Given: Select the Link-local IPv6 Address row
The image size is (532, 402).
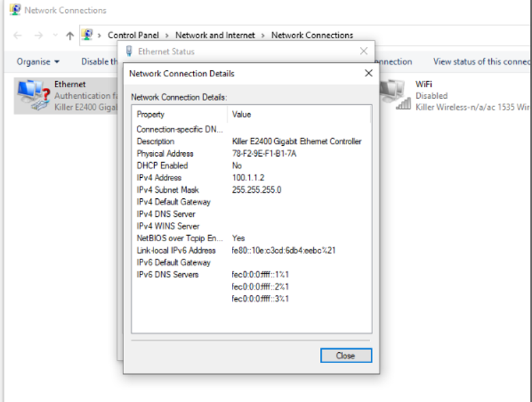Looking at the screenshot, I should click(x=251, y=251).
